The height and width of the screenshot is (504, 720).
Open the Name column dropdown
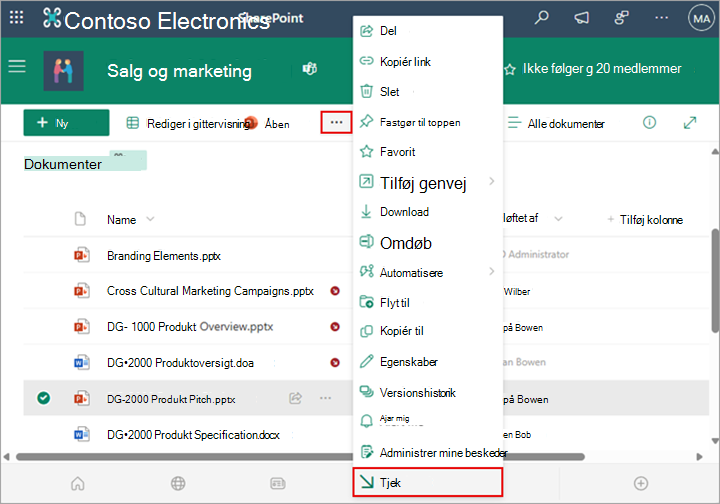click(x=150, y=219)
